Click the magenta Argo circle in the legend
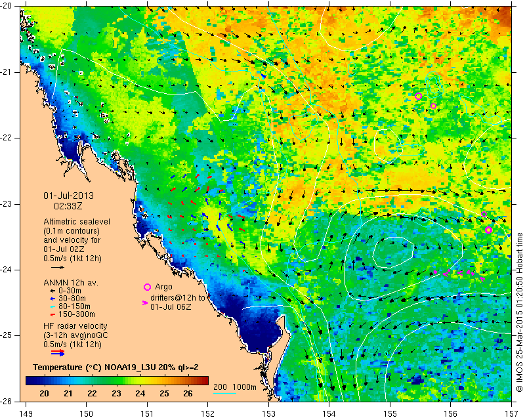Viewport: 525px width, 420px height. tap(147, 287)
